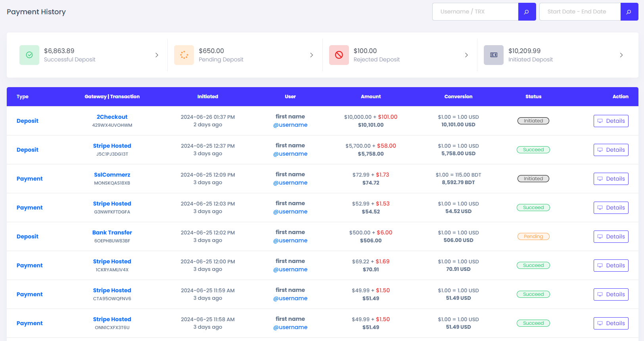Click the search icon beside the date range field
This screenshot has height=341, width=644.
(x=629, y=12)
